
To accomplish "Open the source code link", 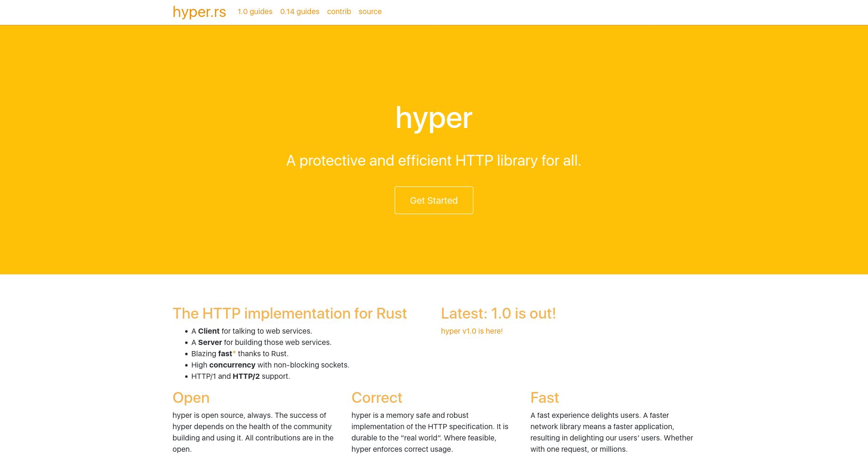I will [370, 11].
